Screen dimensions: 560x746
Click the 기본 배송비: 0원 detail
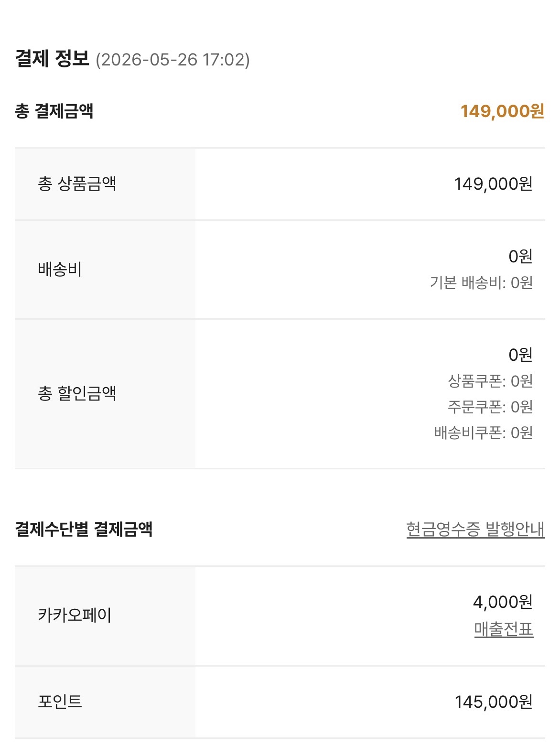tap(481, 283)
